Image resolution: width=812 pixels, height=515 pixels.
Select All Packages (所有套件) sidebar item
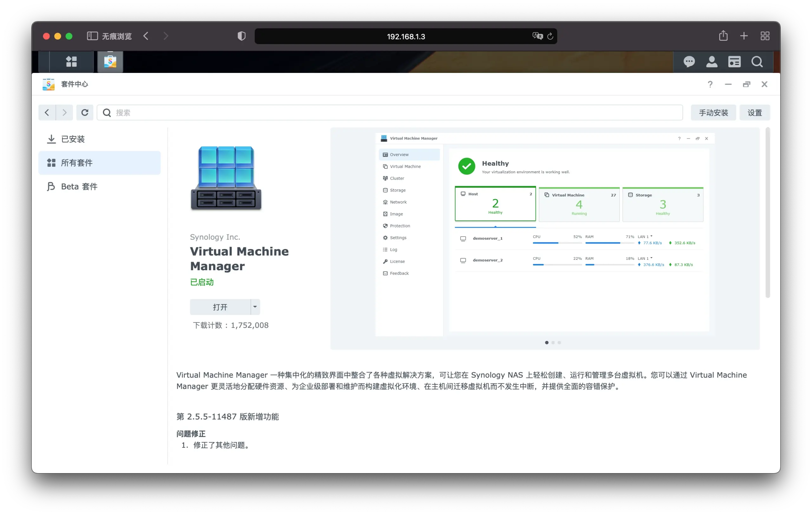coord(100,163)
